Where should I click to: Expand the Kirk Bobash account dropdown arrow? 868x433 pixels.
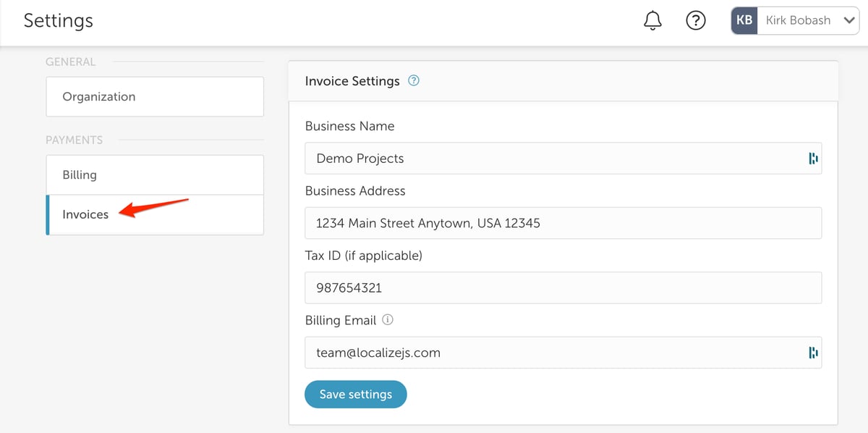(849, 21)
